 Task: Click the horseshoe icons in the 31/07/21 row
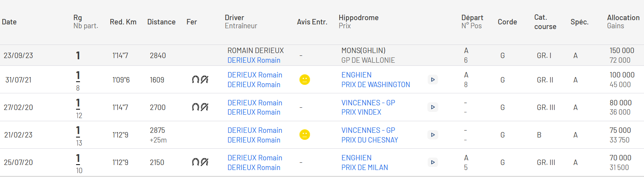(200, 79)
